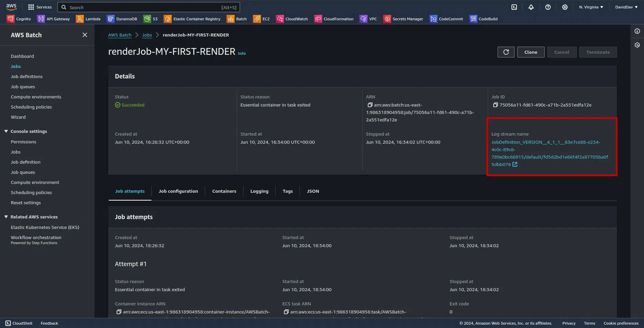Open the notifications bell icon
Viewport: 644px width, 328px height.
click(x=531, y=7)
